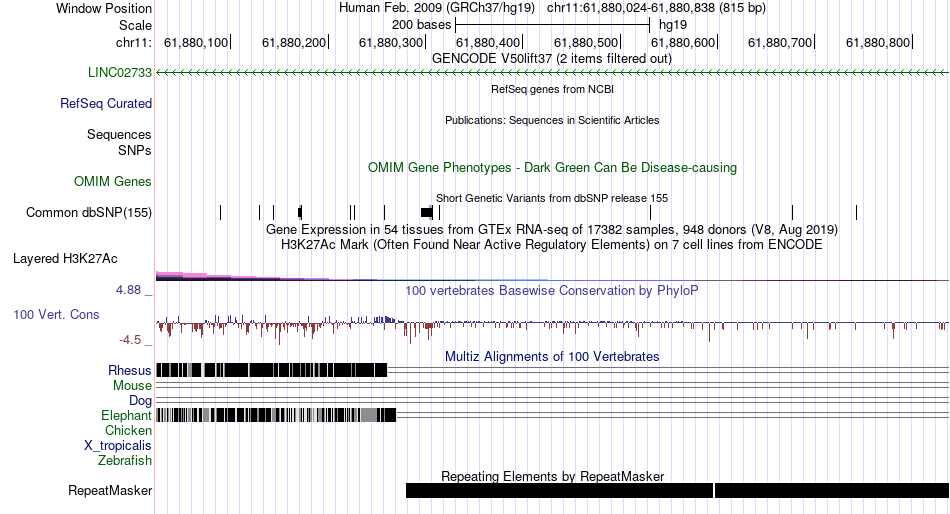This screenshot has height=514, width=950.
Task: Click the Rhesus alignment block
Action: pyautogui.click(x=271, y=370)
